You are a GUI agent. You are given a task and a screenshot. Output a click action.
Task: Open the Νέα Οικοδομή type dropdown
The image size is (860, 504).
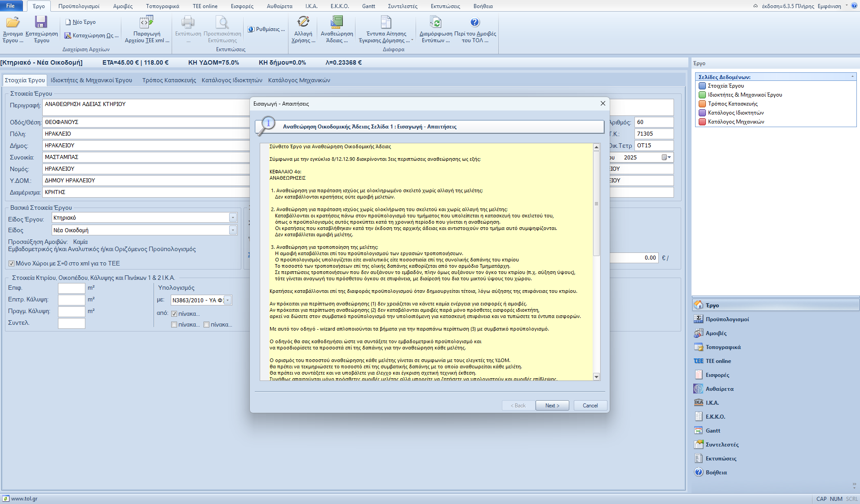233,230
